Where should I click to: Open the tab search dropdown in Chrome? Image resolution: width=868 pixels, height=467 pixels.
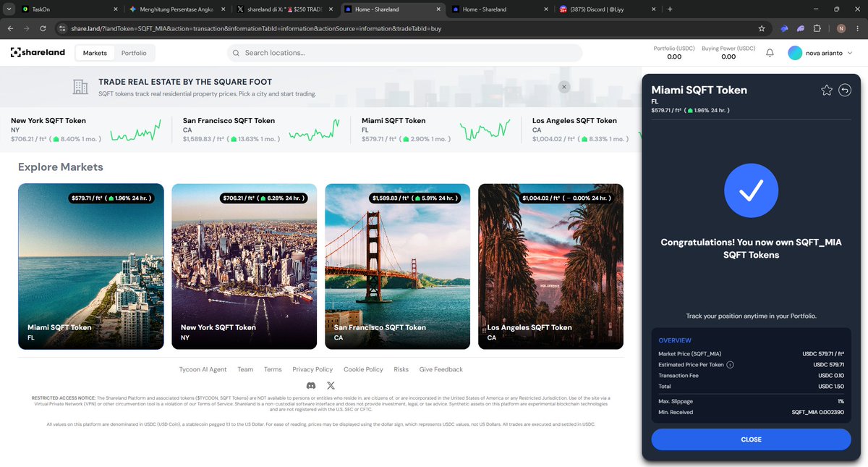click(x=7, y=9)
